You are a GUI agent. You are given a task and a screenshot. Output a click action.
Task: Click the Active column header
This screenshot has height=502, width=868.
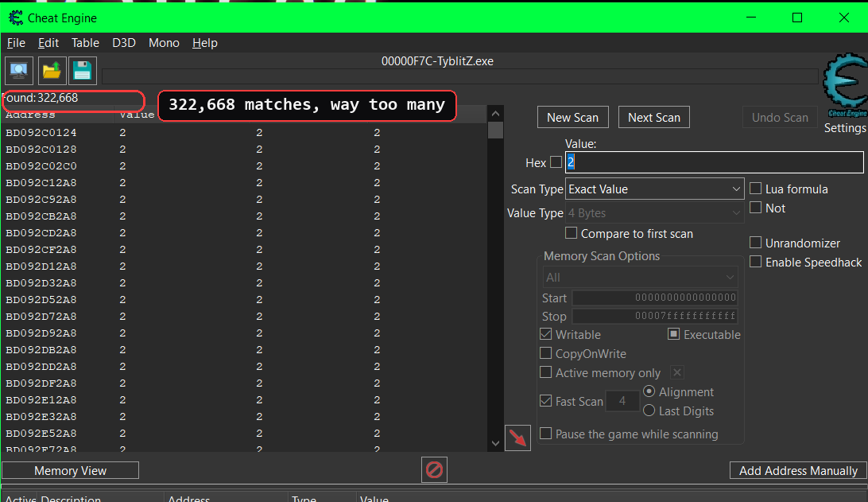click(20, 497)
